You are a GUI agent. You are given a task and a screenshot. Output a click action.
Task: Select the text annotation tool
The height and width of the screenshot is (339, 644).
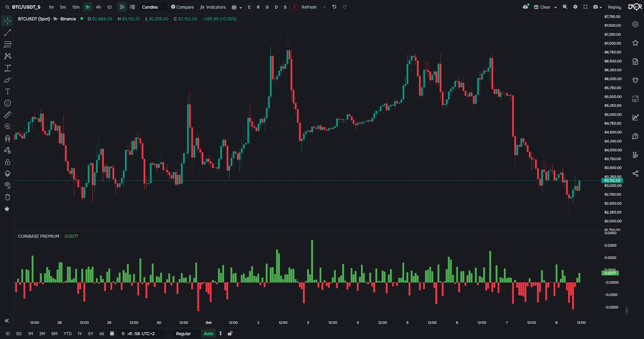(x=7, y=92)
